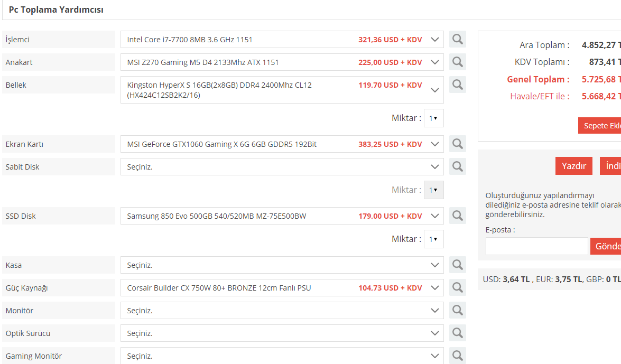621x364 pixels.
Task: Change the Bellek Miktar quantity selector
Action: pos(434,118)
